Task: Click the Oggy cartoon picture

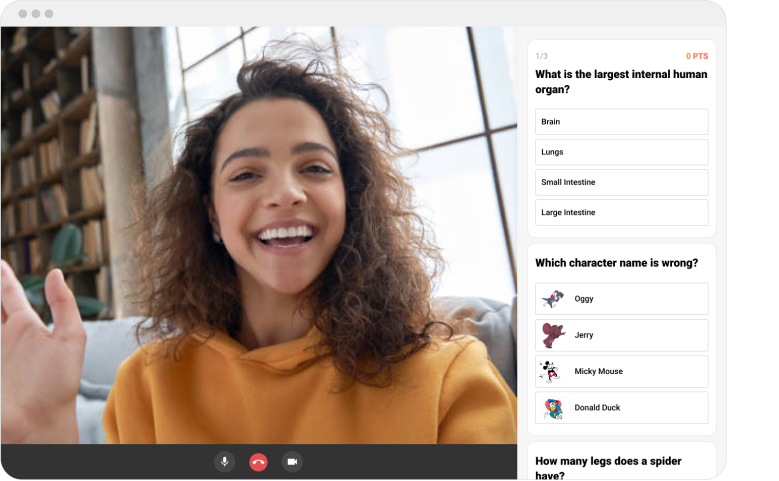Action: click(x=552, y=299)
